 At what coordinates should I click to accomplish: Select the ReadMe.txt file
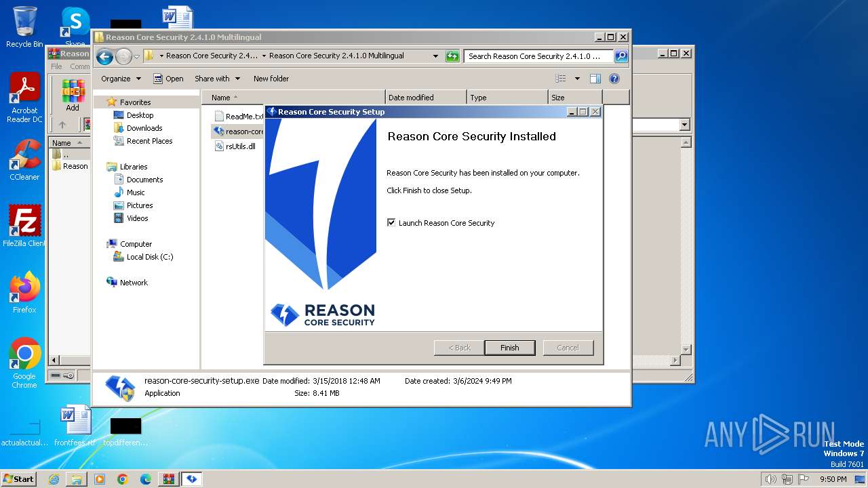pos(239,117)
